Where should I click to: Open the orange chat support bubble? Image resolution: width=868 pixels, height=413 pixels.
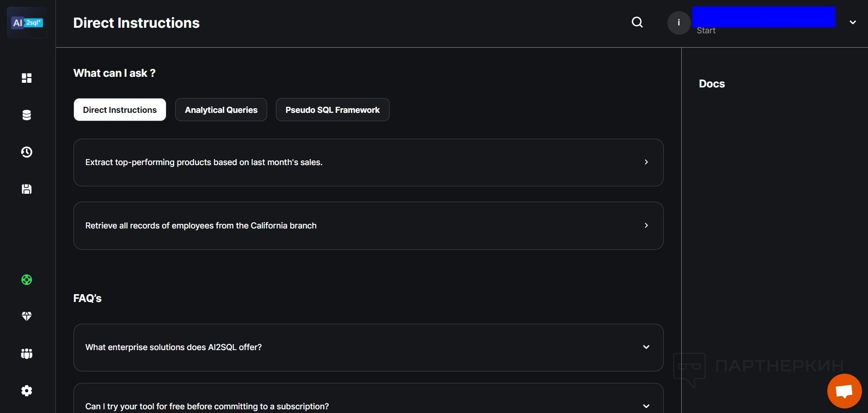click(844, 391)
